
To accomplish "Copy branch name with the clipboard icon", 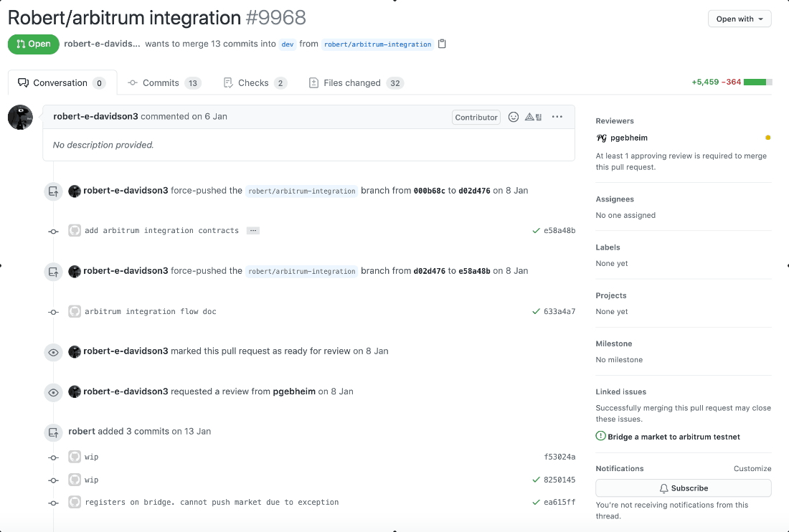I will [x=442, y=44].
